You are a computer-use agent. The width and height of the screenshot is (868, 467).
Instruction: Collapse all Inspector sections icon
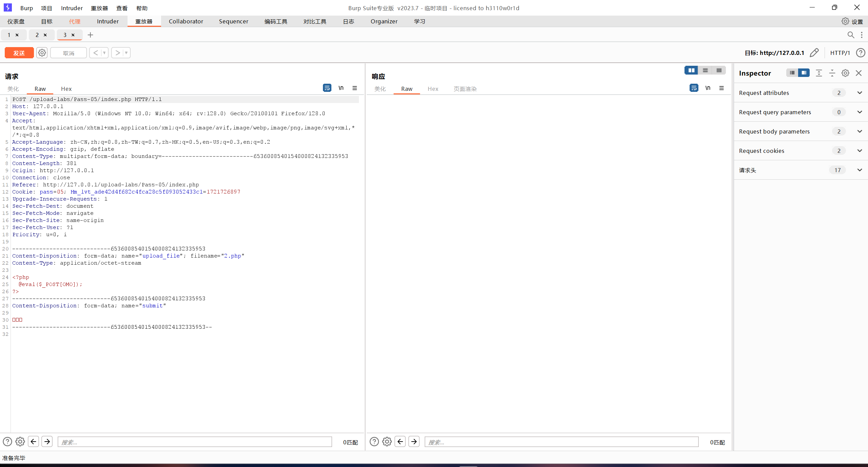pyautogui.click(x=832, y=73)
